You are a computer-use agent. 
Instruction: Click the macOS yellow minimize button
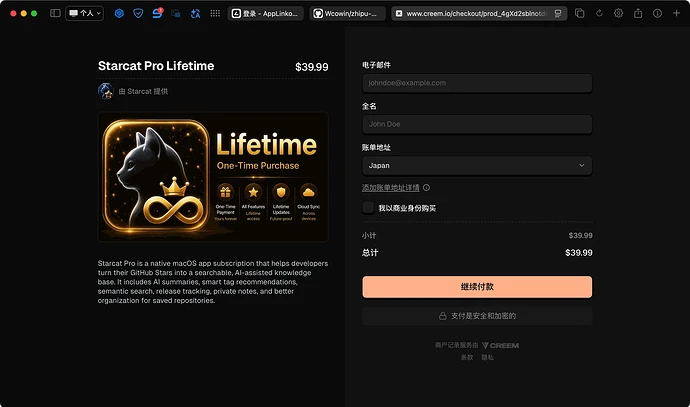[24, 14]
